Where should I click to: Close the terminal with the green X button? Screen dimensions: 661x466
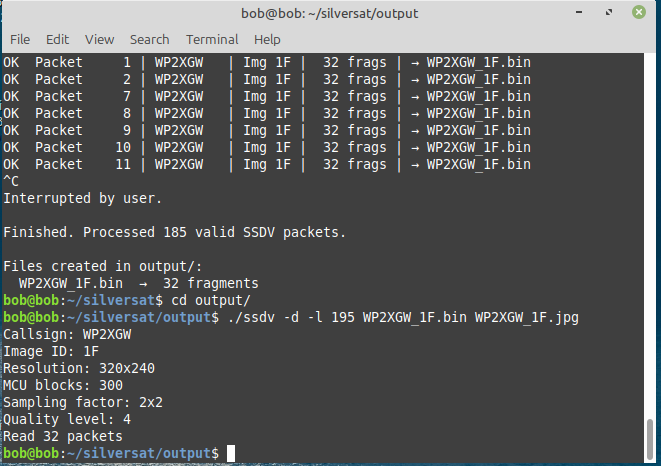638,13
